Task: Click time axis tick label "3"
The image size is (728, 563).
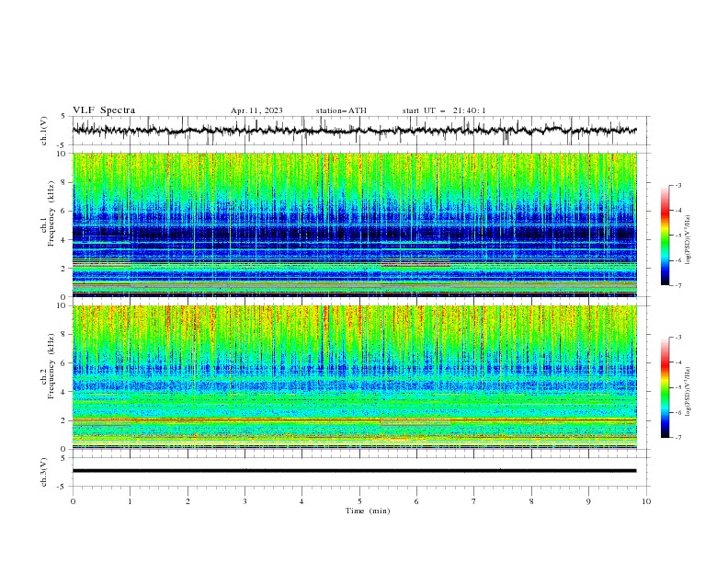Action: click(245, 501)
